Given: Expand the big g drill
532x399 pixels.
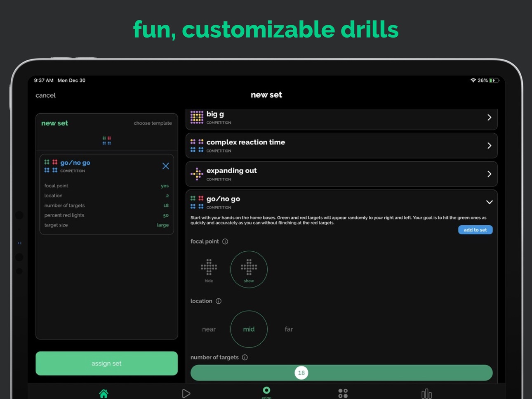Looking at the screenshot, I should [x=489, y=118].
